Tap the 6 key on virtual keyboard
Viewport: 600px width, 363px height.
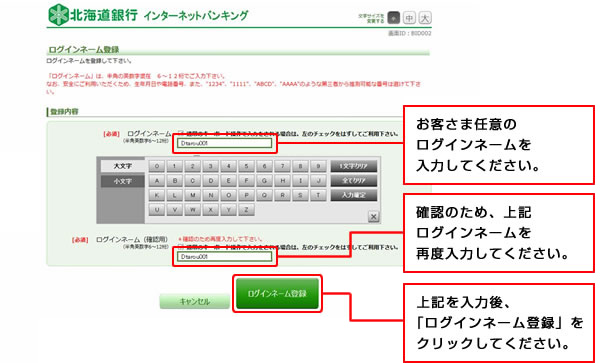coord(264,166)
